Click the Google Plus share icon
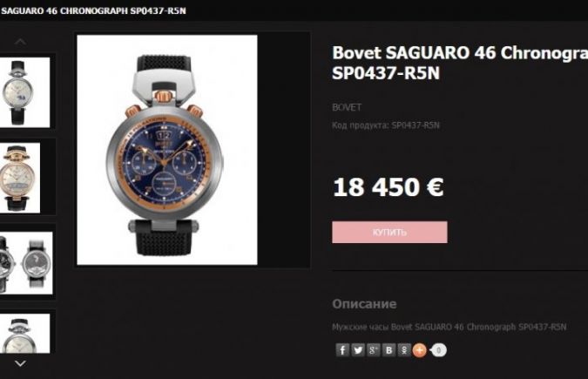 (373, 350)
